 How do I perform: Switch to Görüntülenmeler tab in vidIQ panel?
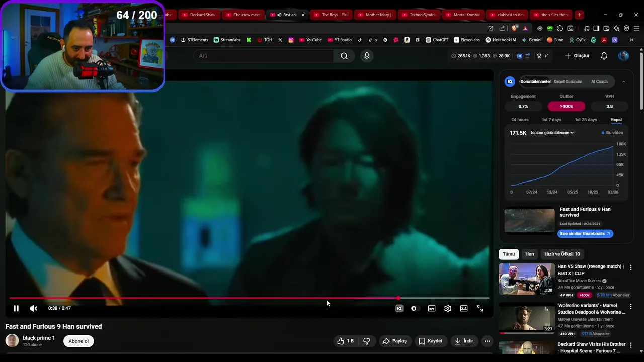pyautogui.click(x=535, y=81)
